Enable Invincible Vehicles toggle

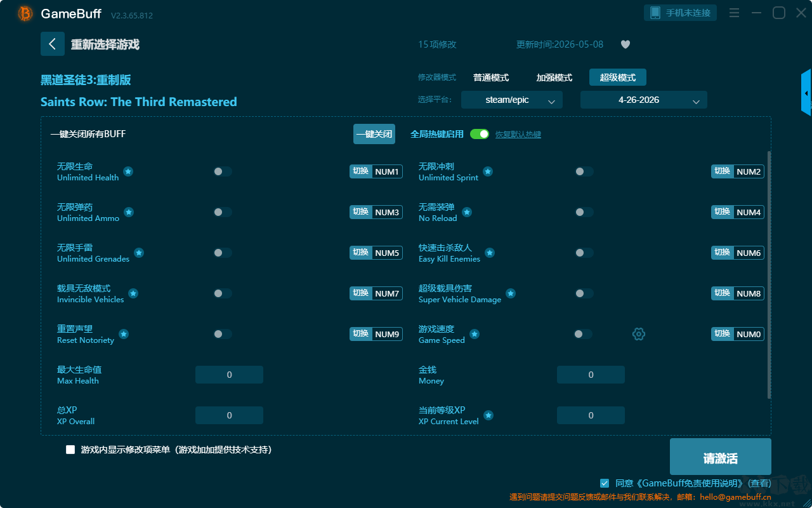tap(223, 293)
